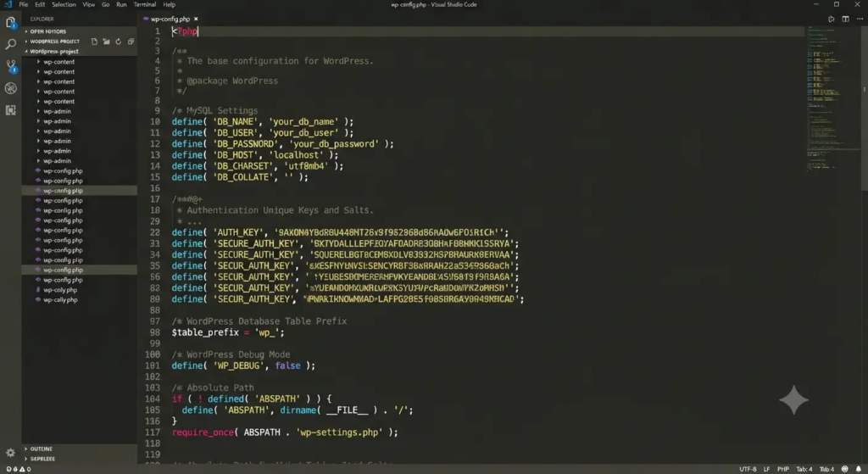868x474 pixels.
Task: Open the Manage gear menu
Action: click(x=10, y=453)
